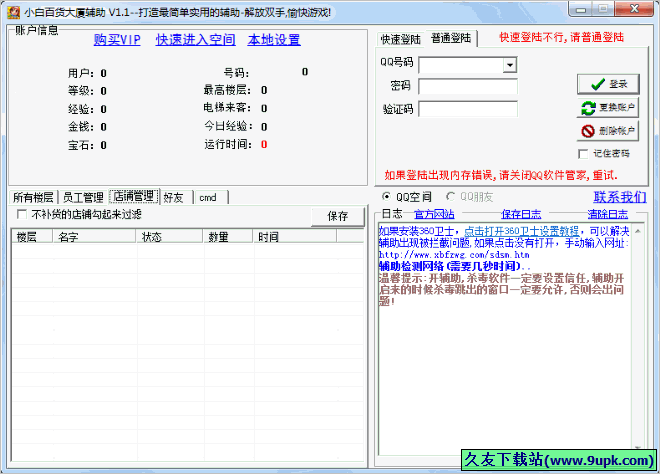
Task: Focus the 密码 password input field
Action: pos(468,86)
